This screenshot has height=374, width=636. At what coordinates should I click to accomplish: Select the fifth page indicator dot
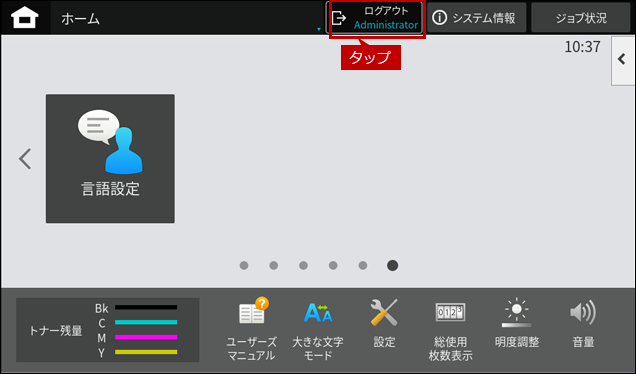(363, 265)
